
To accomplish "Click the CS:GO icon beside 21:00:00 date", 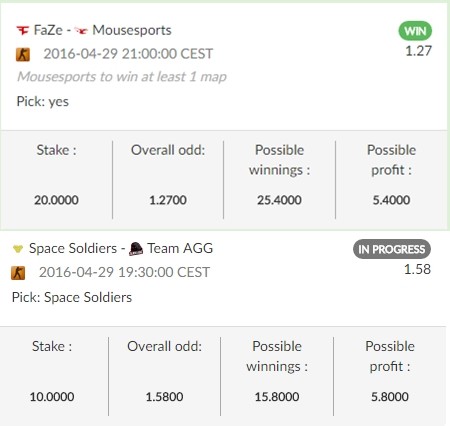I will [x=23, y=54].
